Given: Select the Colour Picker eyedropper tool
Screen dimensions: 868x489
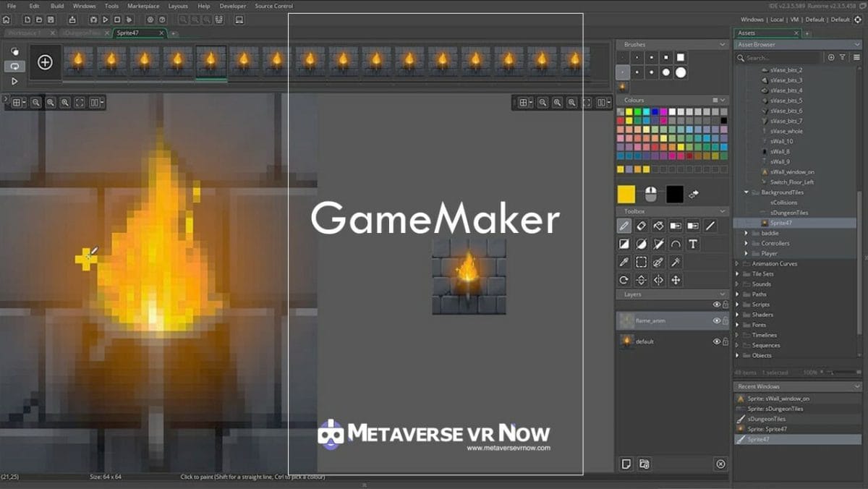Looking at the screenshot, I should tap(624, 262).
